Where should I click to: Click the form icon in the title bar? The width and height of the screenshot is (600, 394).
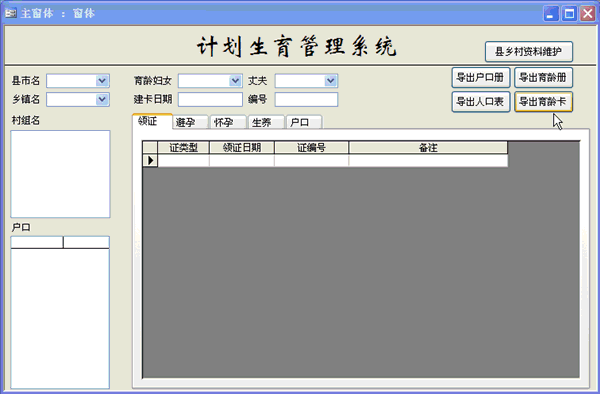[11, 13]
